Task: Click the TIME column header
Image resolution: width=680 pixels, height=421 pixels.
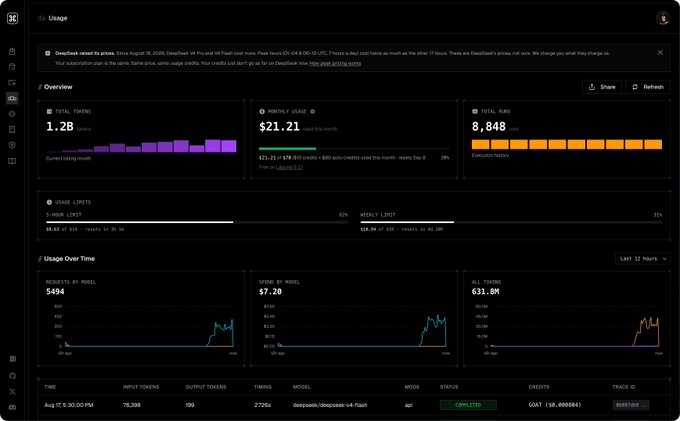Action: coord(50,387)
